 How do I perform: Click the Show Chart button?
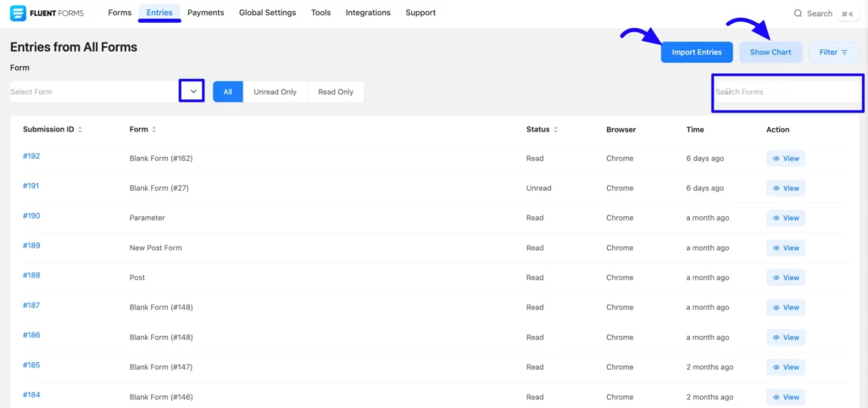click(771, 52)
